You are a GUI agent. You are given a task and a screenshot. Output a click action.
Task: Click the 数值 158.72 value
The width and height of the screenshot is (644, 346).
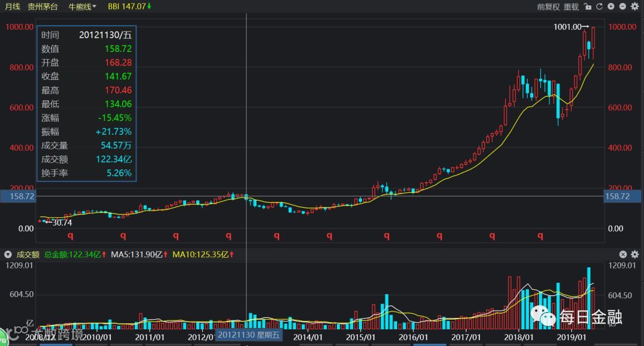click(x=118, y=48)
